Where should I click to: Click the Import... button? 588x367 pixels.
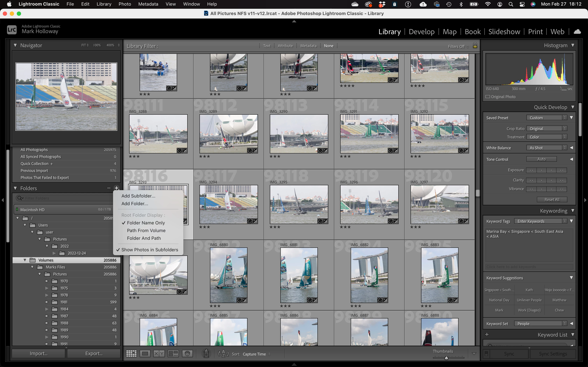38,353
